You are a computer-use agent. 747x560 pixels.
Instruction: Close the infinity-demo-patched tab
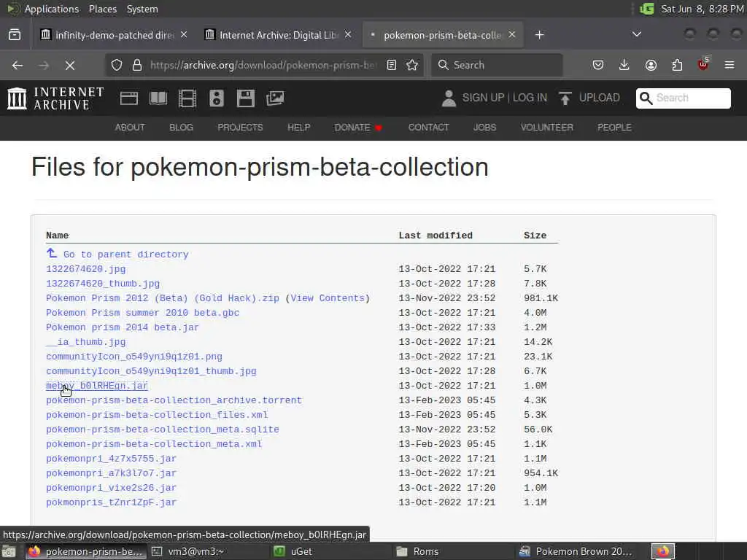coord(184,35)
